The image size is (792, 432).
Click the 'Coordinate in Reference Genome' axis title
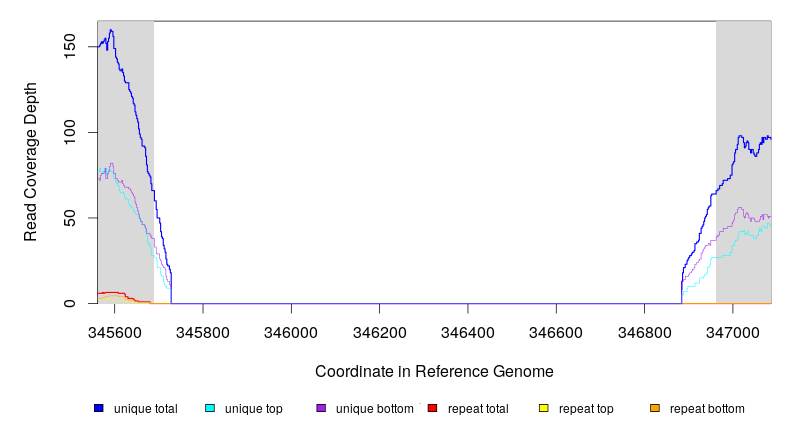click(434, 371)
